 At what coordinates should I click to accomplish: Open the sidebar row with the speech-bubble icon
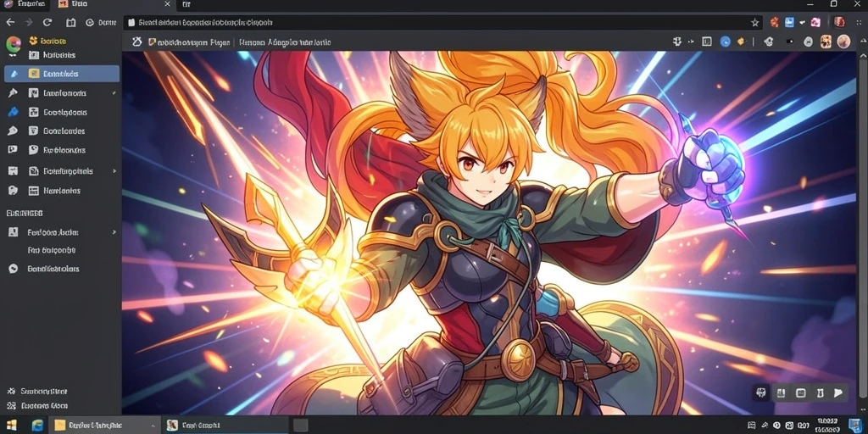(x=61, y=131)
